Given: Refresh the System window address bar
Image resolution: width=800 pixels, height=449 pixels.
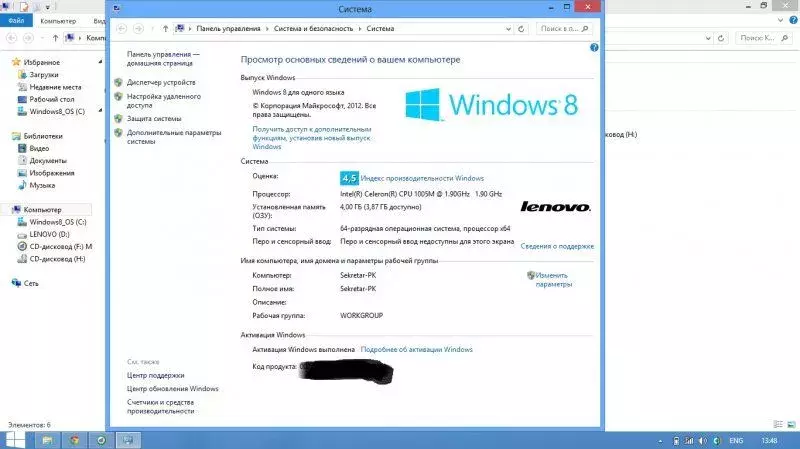Looking at the screenshot, I should [x=521, y=29].
